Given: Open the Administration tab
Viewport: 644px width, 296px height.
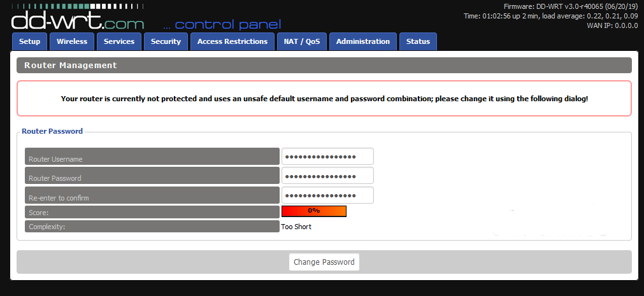Looking at the screenshot, I should (x=363, y=41).
